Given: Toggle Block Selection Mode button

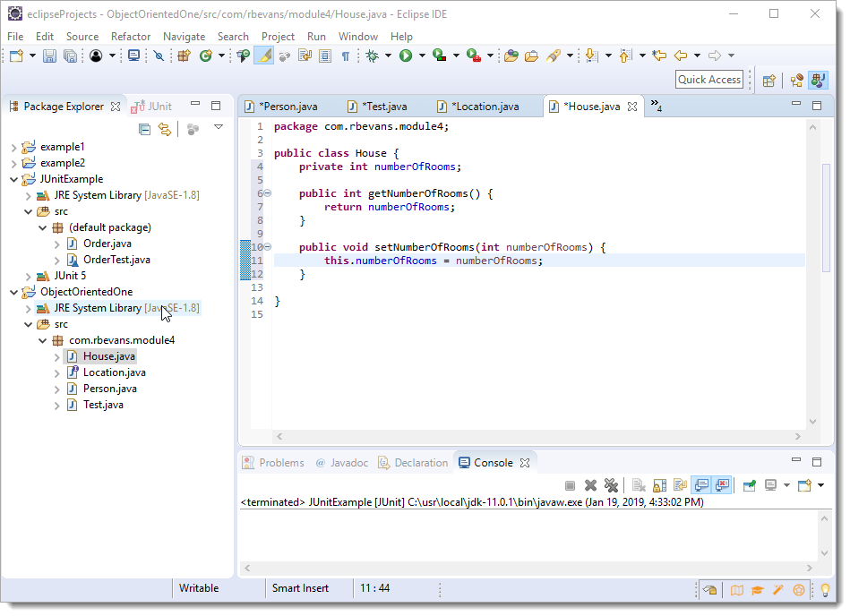Looking at the screenshot, I should click(325, 56).
